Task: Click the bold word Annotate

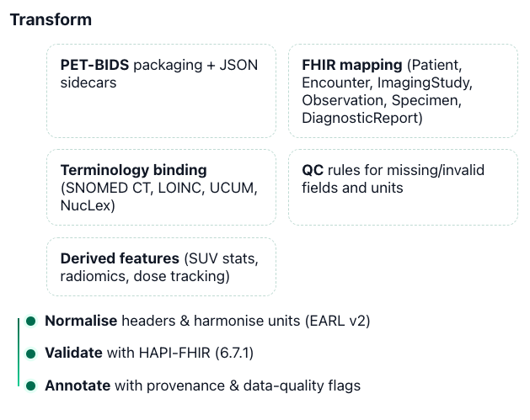Action: click(76, 385)
